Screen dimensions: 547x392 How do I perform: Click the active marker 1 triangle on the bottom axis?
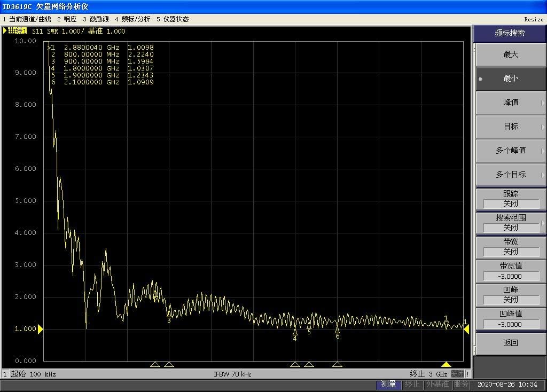click(446, 364)
